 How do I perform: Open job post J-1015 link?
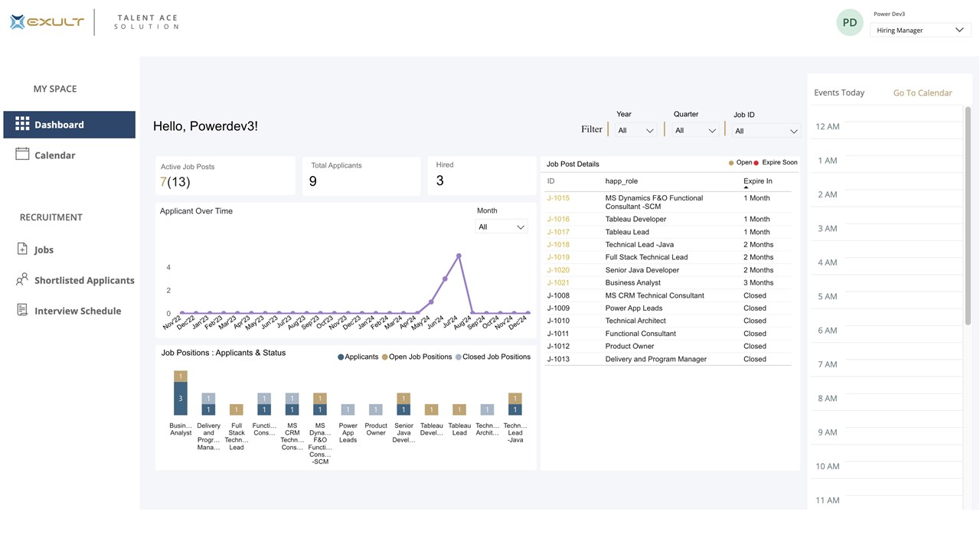tap(558, 198)
